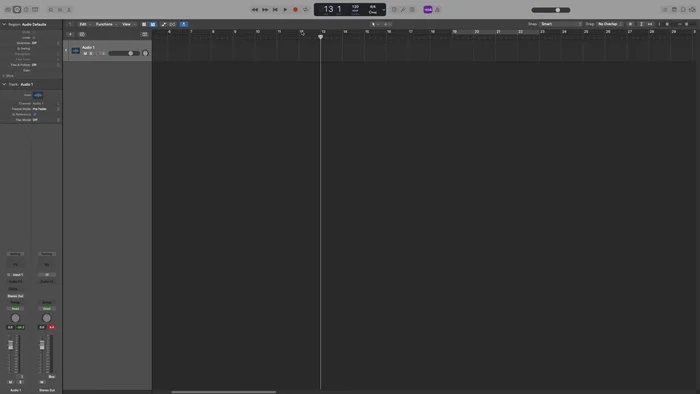
Task: Click the track Icon waveform in inspector
Action: (38, 95)
